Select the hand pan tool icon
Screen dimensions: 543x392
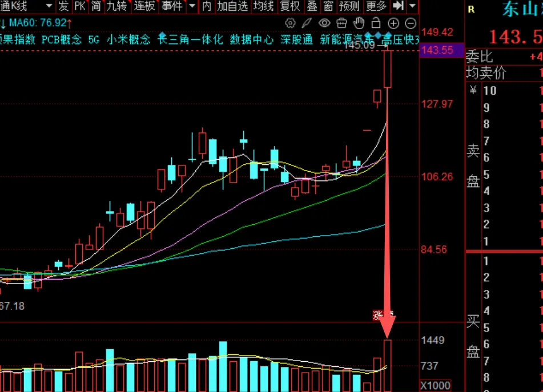359,23
